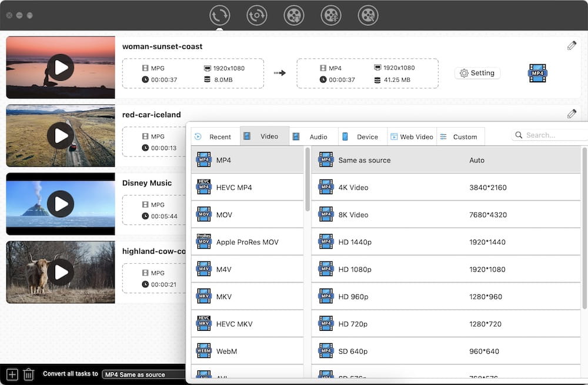Play the highland-cow video thumbnail
This screenshot has width=588, height=385.
click(61, 273)
